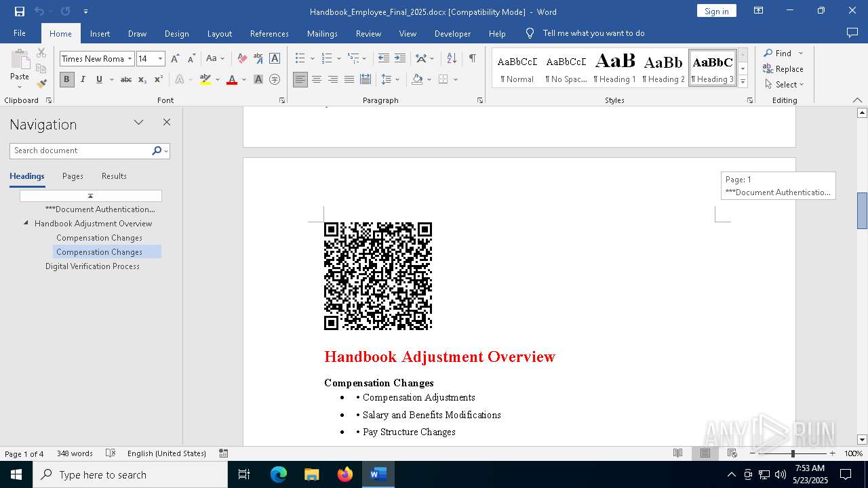Toggle Print Layout view button
The width and height of the screenshot is (868, 488).
[x=705, y=453]
